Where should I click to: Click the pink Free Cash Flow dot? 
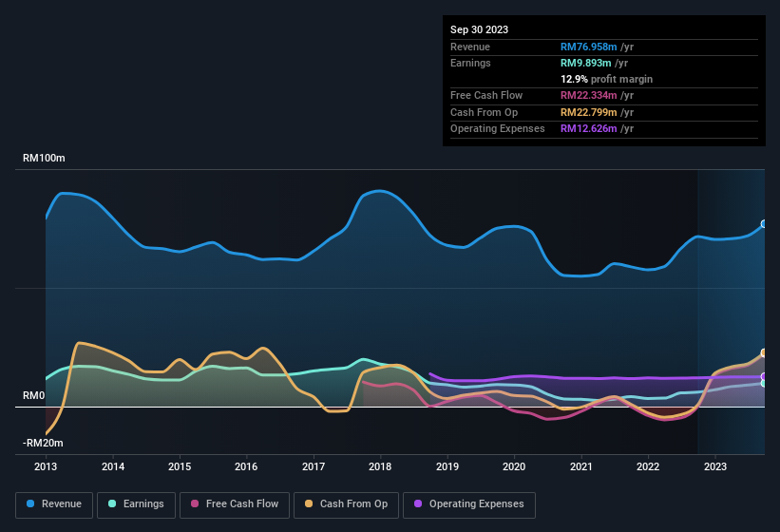coord(195,503)
